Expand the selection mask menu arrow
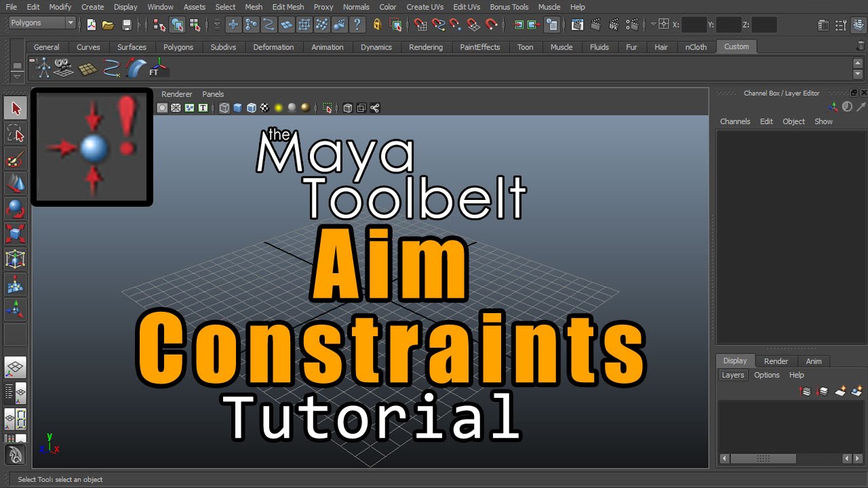 pyautogui.click(x=216, y=25)
